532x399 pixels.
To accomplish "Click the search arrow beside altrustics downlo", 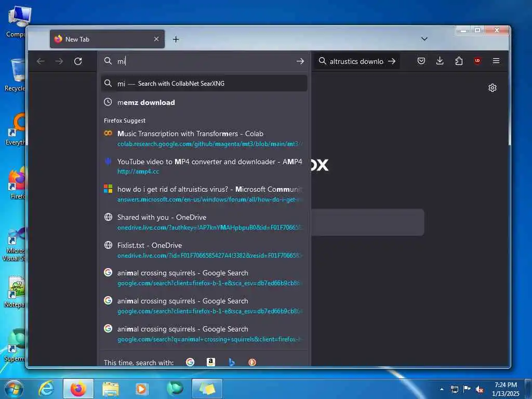I will [x=392, y=61].
